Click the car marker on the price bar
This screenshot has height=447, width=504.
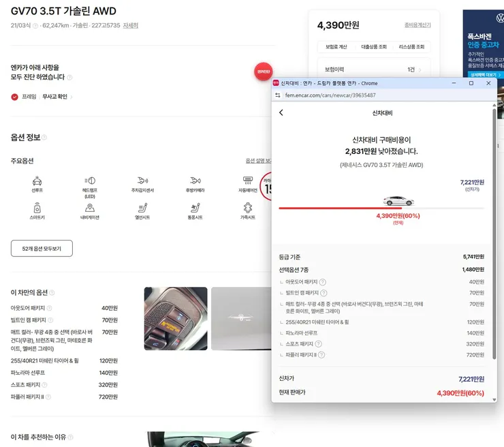pos(398,200)
